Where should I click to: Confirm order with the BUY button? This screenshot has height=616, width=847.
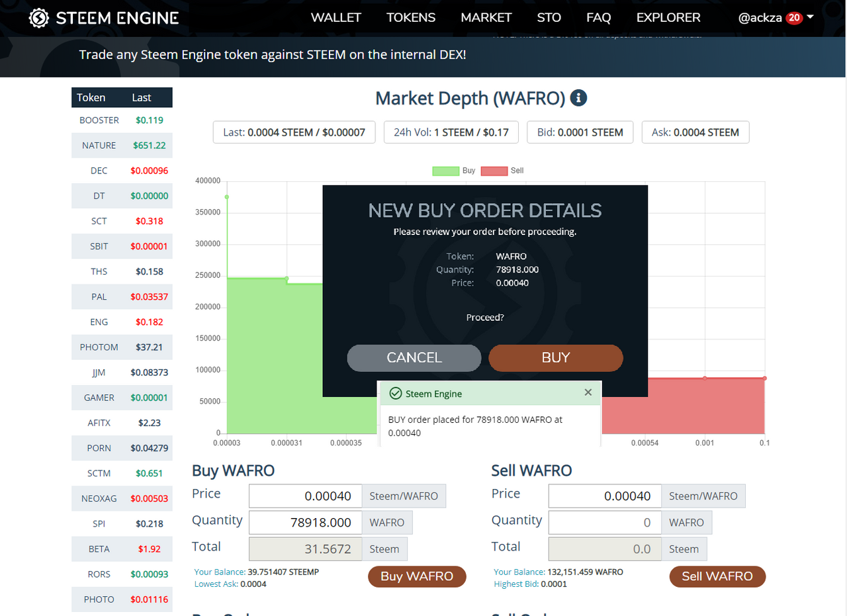pos(556,358)
